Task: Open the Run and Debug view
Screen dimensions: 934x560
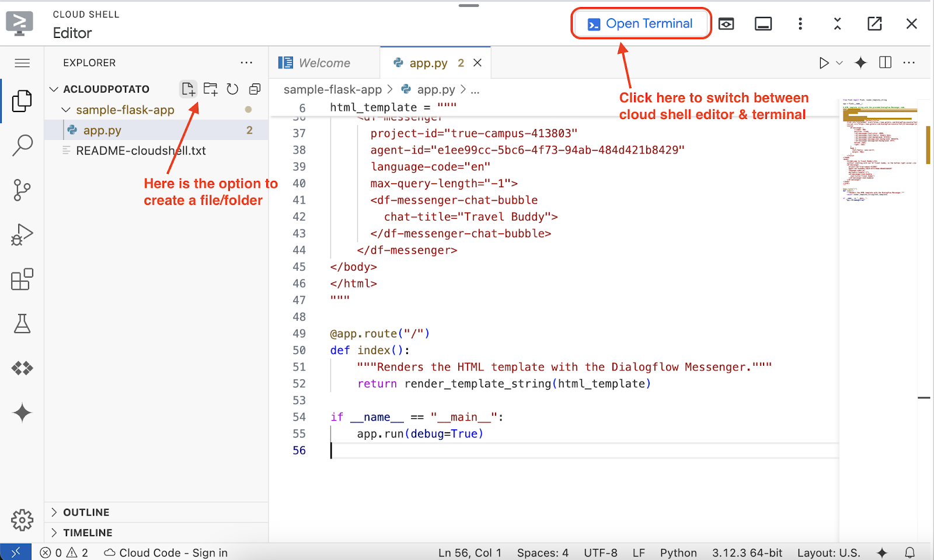Action: click(x=22, y=235)
